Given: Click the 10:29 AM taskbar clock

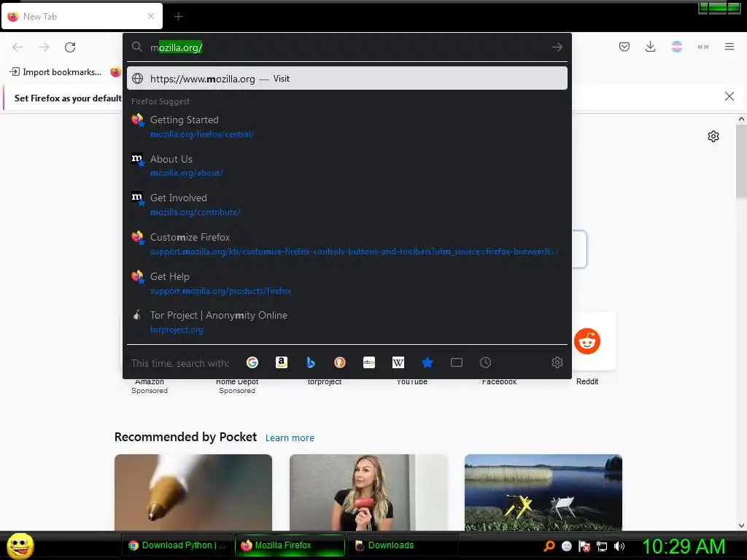Looking at the screenshot, I should (684, 546).
